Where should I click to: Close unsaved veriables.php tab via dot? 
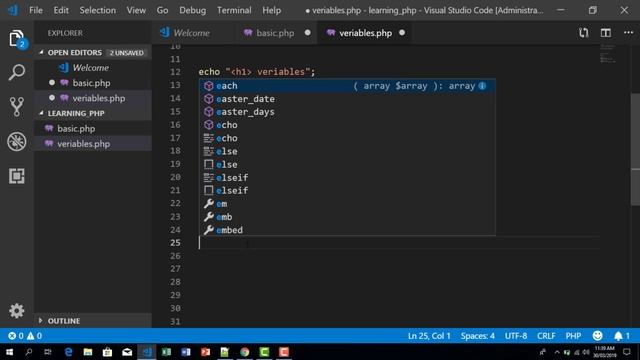(x=402, y=33)
